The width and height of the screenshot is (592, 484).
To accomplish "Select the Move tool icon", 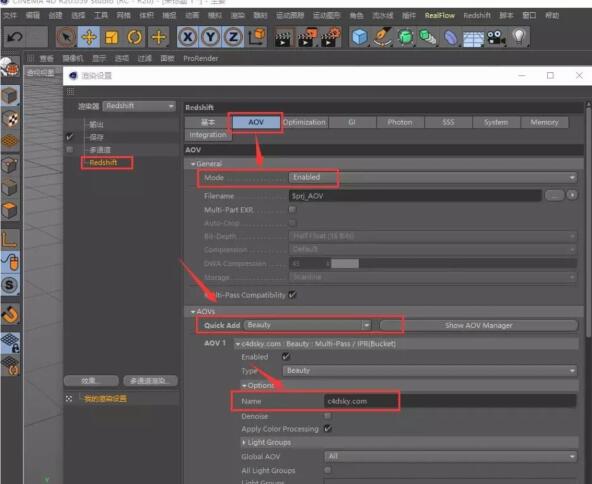I will pyautogui.click(x=89, y=37).
